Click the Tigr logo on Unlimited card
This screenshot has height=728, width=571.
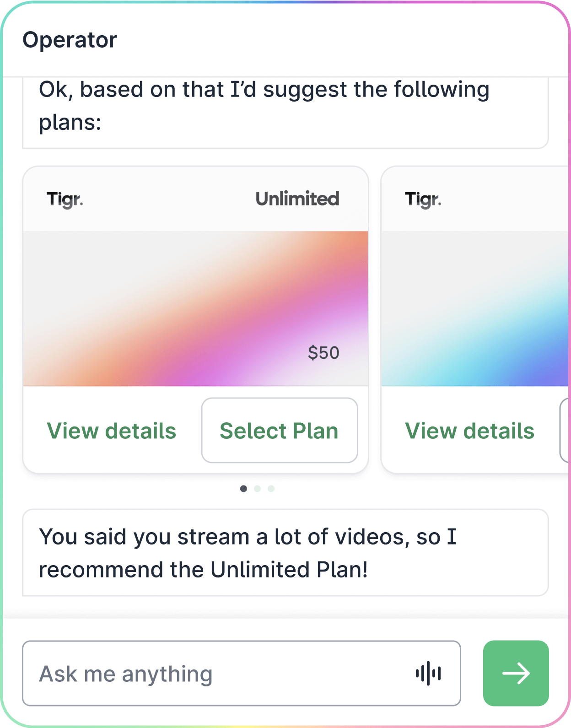[x=65, y=200]
